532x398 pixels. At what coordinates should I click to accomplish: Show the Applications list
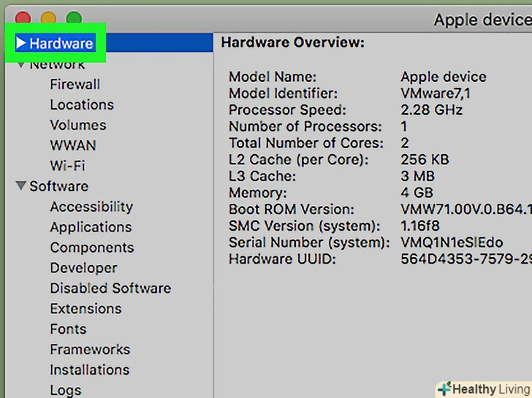[91, 227]
